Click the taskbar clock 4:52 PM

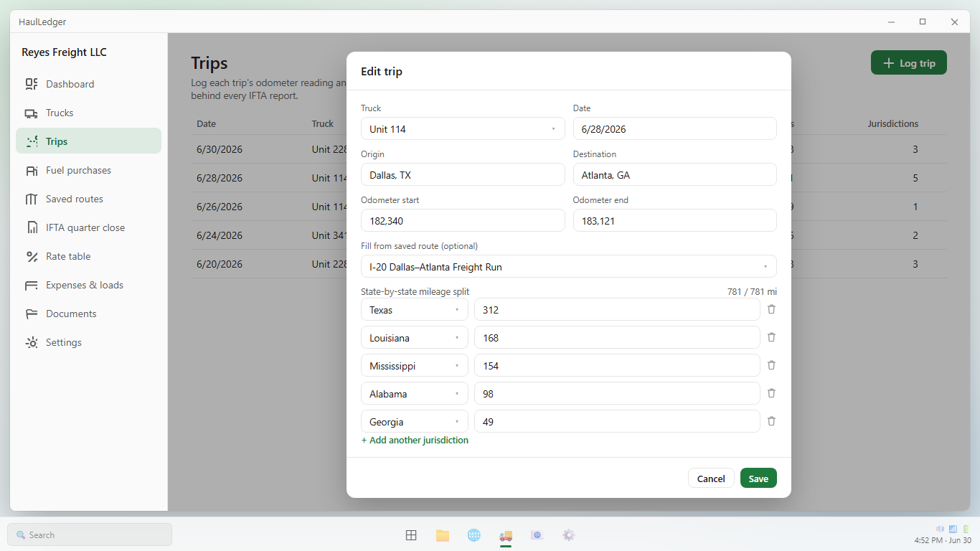tap(943, 540)
